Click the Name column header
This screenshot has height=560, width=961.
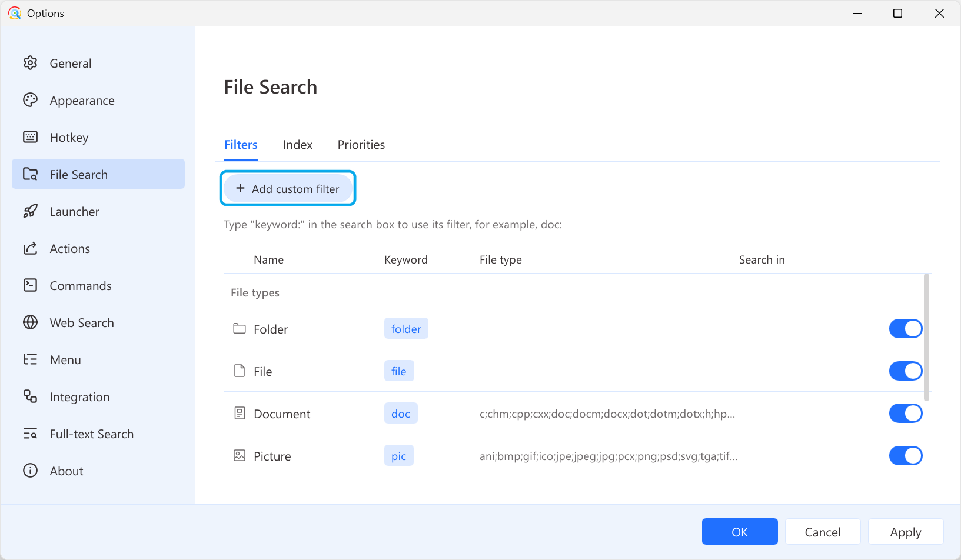pyautogui.click(x=269, y=259)
